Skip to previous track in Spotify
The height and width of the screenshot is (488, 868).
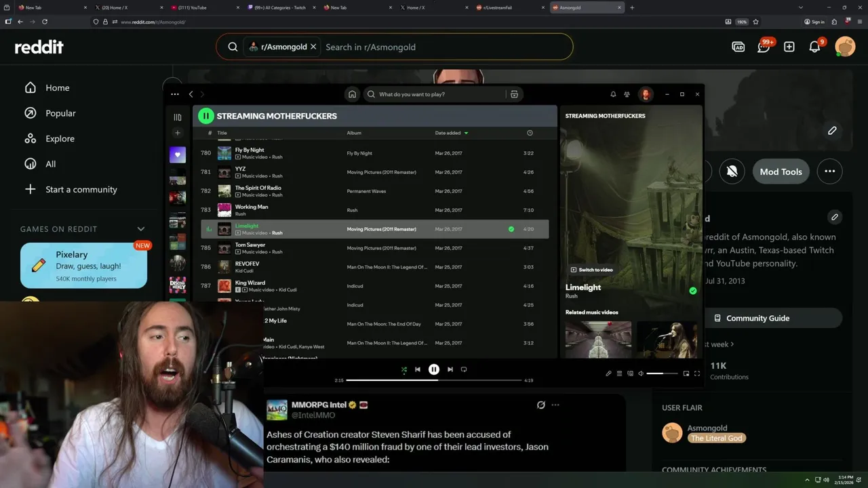coord(418,369)
